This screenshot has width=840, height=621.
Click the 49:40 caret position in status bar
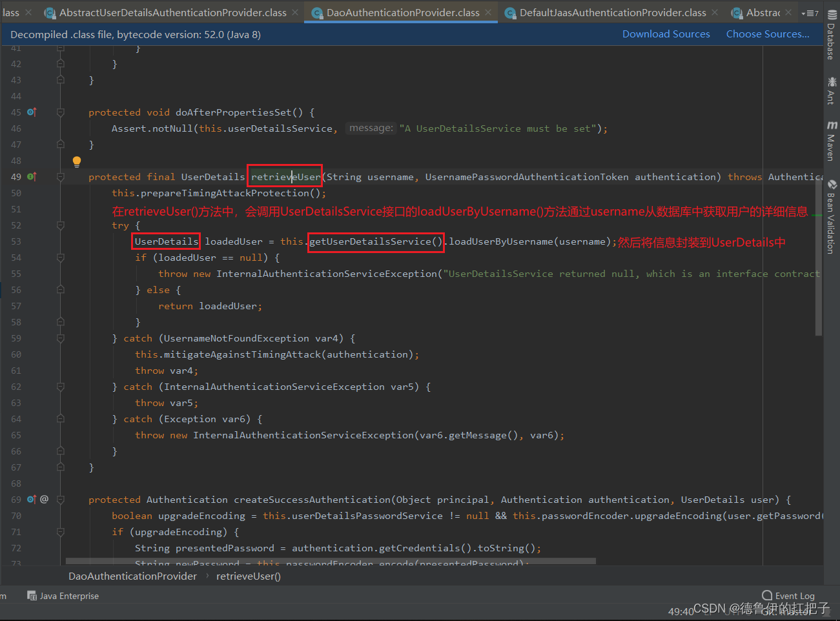point(681,611)
